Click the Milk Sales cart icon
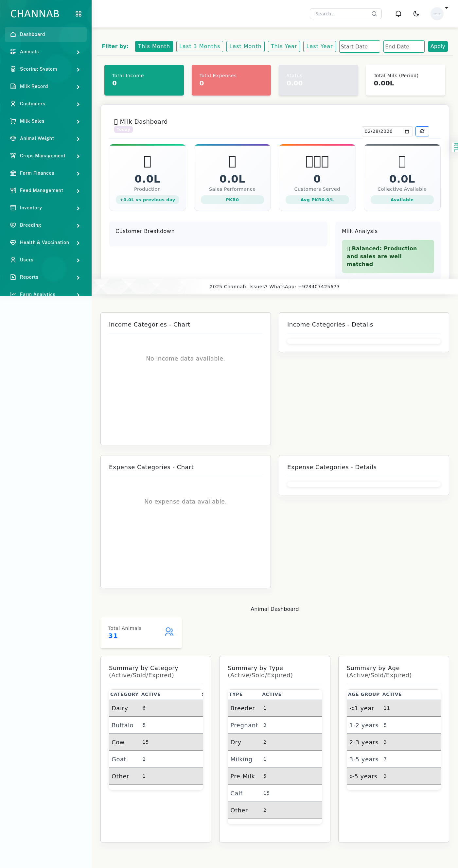Image resolution: width=458 pixels, height=868 pixels. pos(13,121)
